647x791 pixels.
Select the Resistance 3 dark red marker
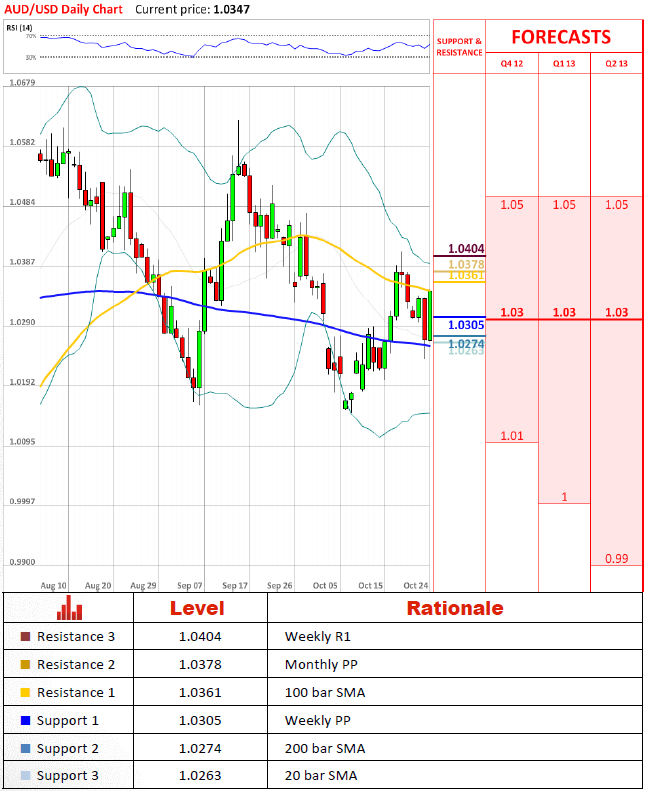click(25, 636)
